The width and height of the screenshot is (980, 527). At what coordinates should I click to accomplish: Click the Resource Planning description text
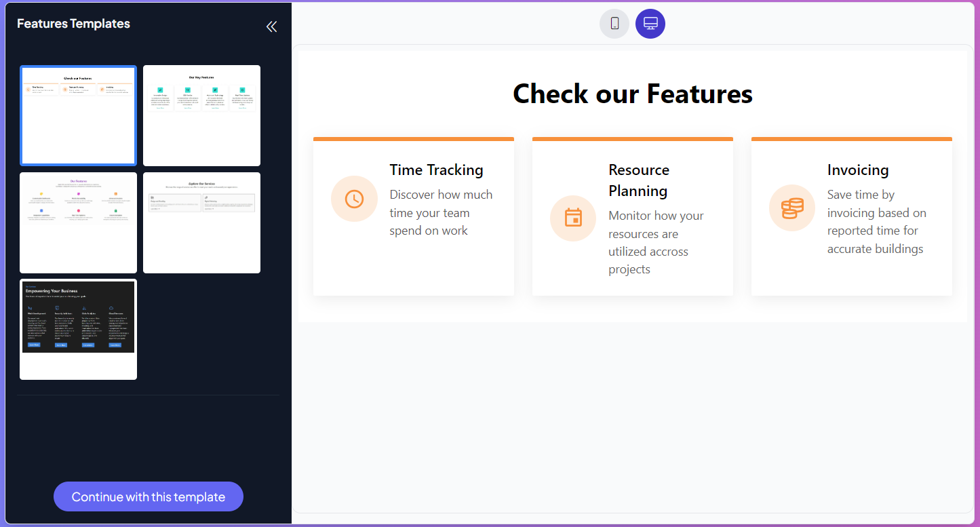pos(656,242)
